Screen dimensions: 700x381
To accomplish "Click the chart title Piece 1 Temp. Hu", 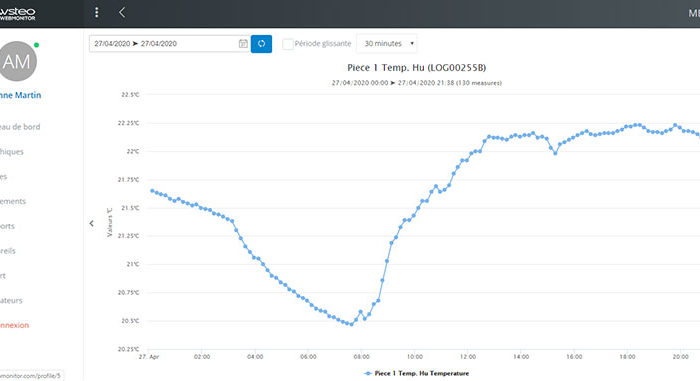I will point(417,67).
